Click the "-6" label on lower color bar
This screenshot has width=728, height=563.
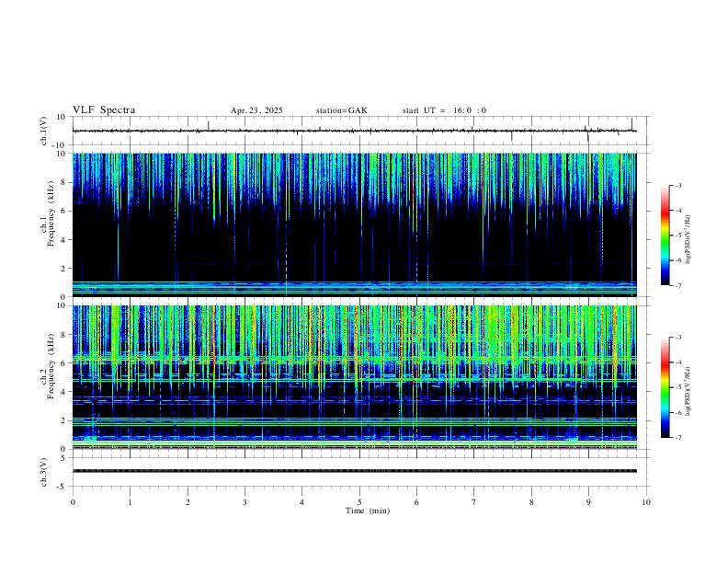click(x=677, y=412)
